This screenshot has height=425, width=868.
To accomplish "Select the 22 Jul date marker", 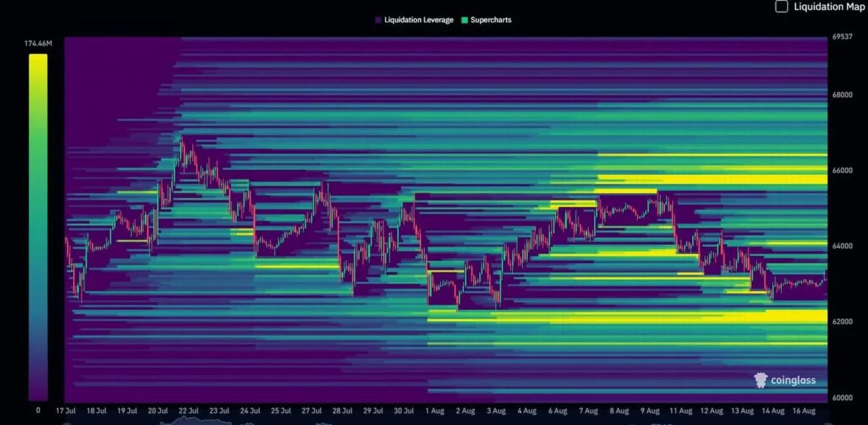I will (188, 410).
